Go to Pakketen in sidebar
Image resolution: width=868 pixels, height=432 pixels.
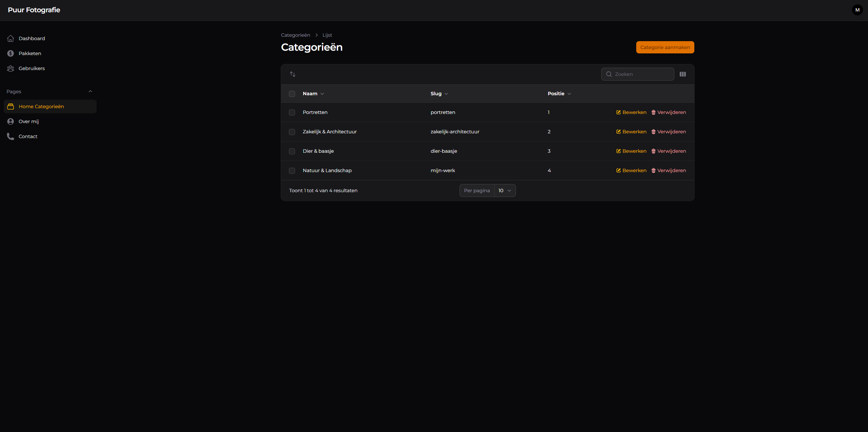[x=30, y=53]
